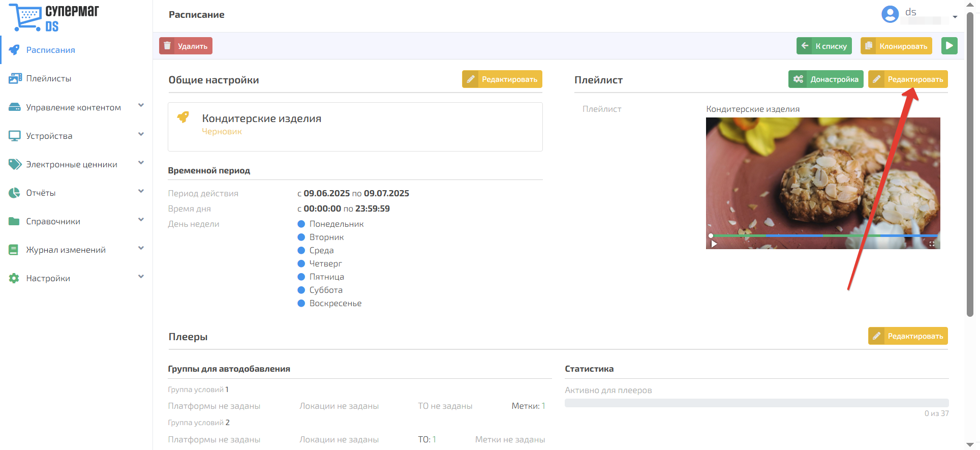The image size is (980, 450).
Task: Click the Суббота day indicator
Action: (x=301, y=290)
